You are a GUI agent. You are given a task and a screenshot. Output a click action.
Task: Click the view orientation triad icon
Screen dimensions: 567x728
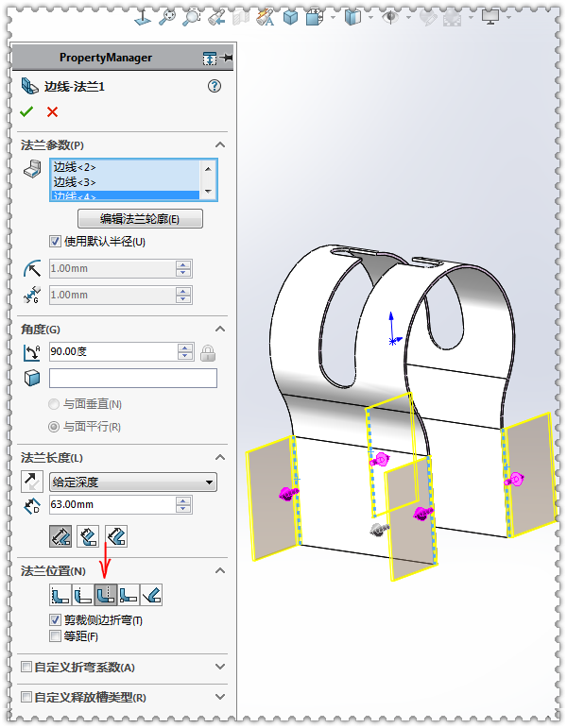(142, 18)
